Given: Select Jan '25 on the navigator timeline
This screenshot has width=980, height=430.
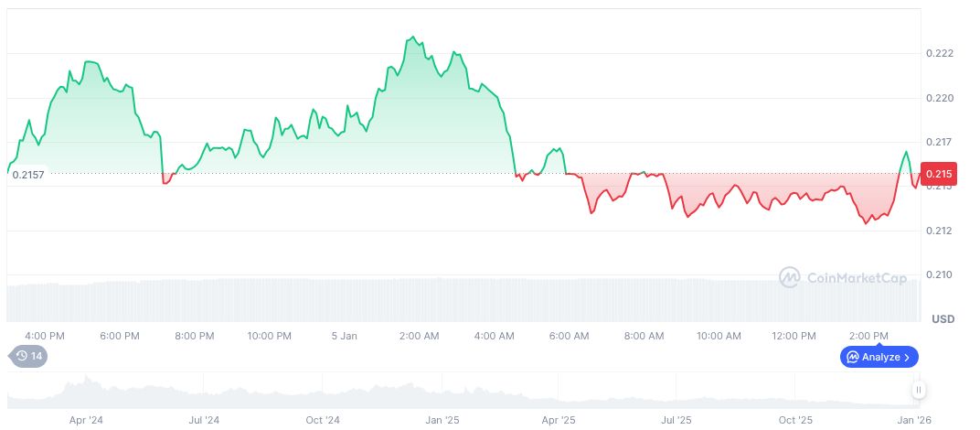Looking at the screenshot, I should 442,421.
